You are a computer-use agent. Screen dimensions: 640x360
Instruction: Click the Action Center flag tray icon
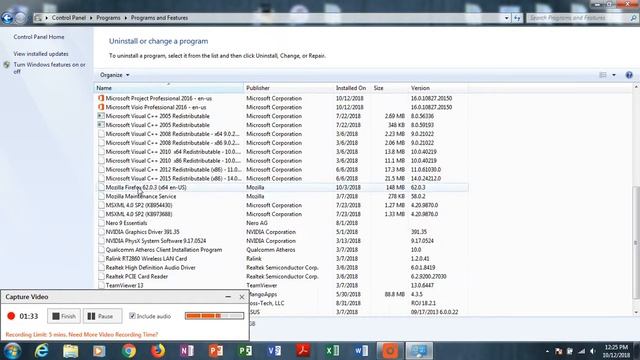pos(558,351)
